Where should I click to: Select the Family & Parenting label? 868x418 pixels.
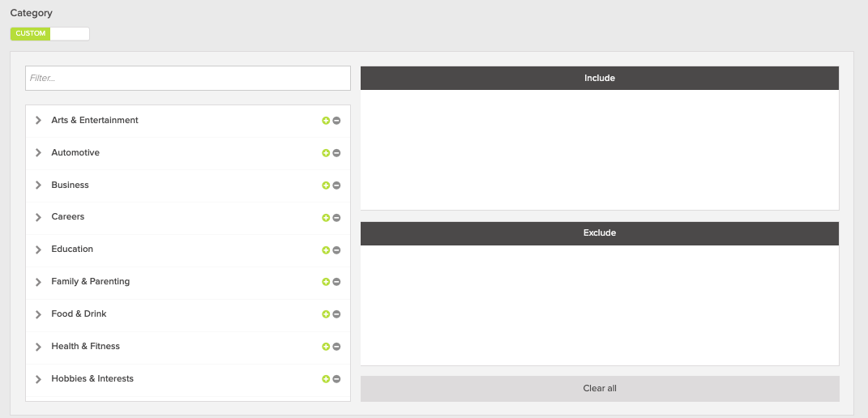coord(90,281)
